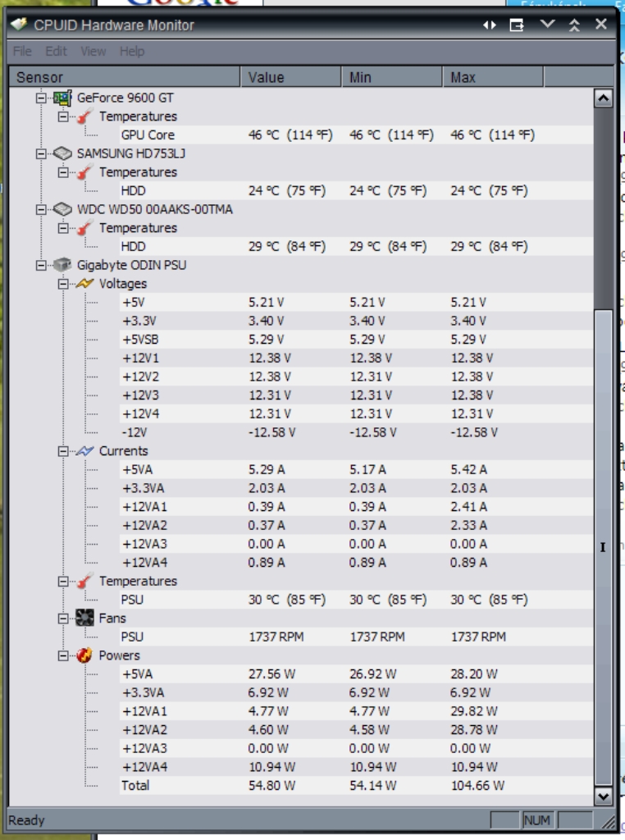The width and height of the screenshot is (625, 840).
Task: Select the PSU fan 1737 RPM row
Action: 356,637
